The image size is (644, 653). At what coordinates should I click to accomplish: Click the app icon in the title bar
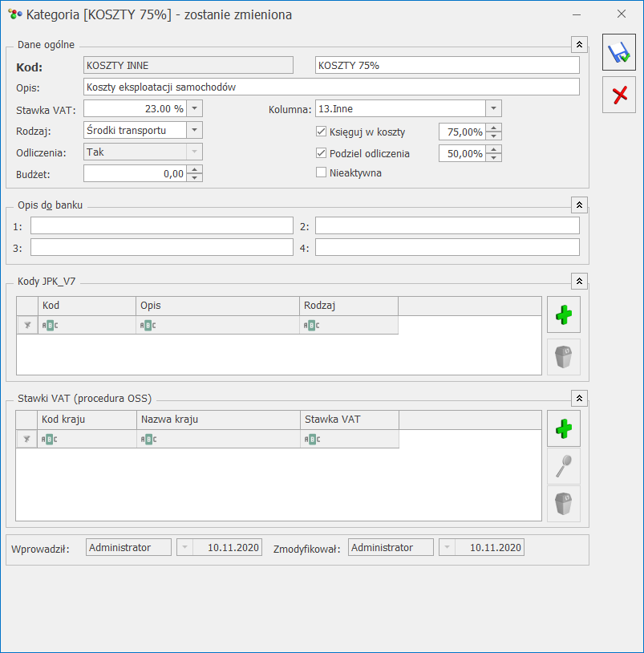15,14
